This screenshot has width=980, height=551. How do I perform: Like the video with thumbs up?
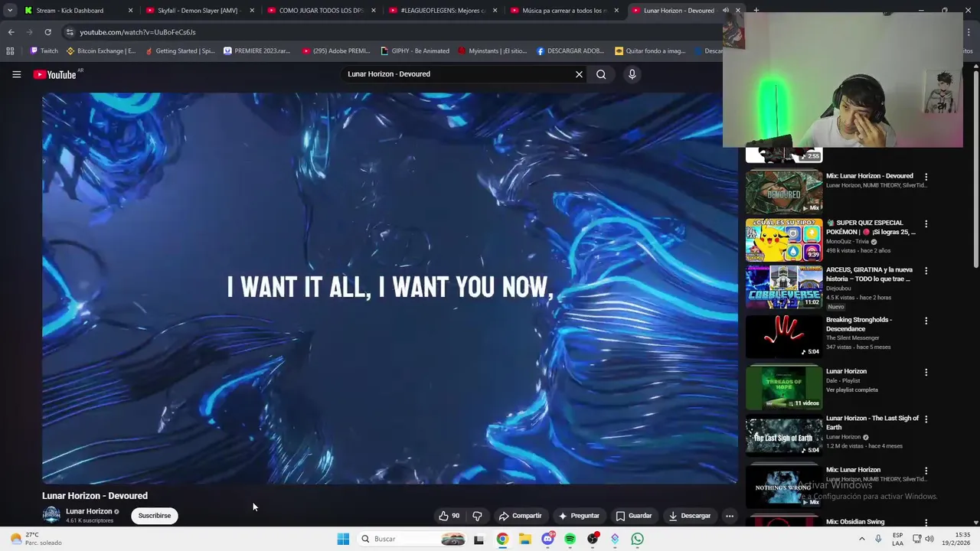(x=449, y=516)
